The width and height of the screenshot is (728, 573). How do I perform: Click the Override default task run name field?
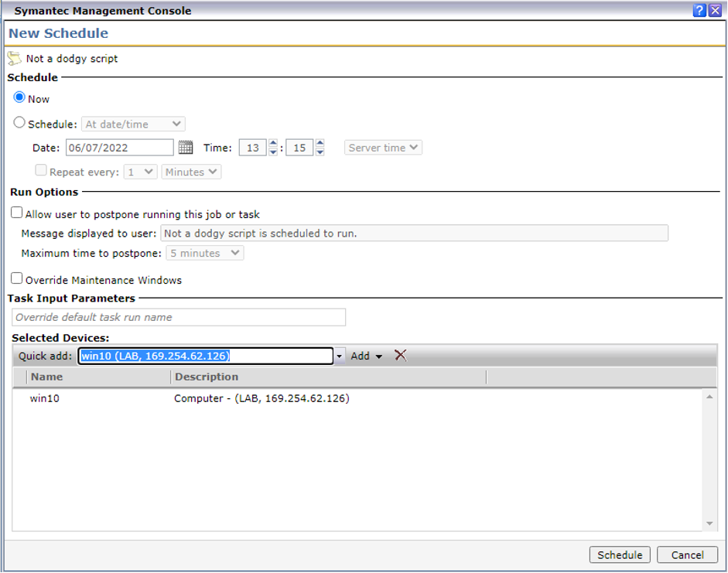tap(179, 317)
